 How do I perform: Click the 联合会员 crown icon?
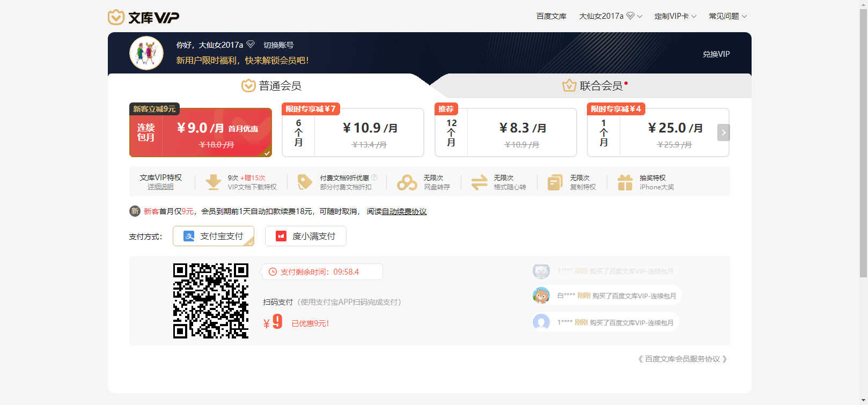(569, 86)
